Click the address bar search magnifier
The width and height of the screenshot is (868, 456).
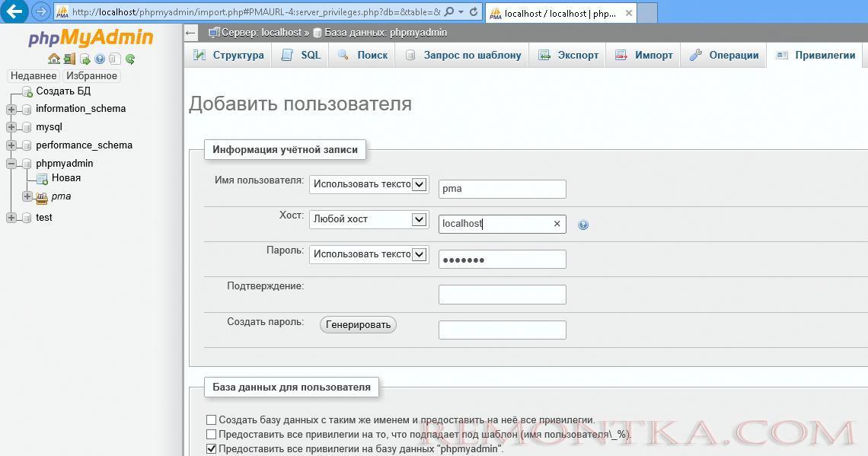point(449,11)
